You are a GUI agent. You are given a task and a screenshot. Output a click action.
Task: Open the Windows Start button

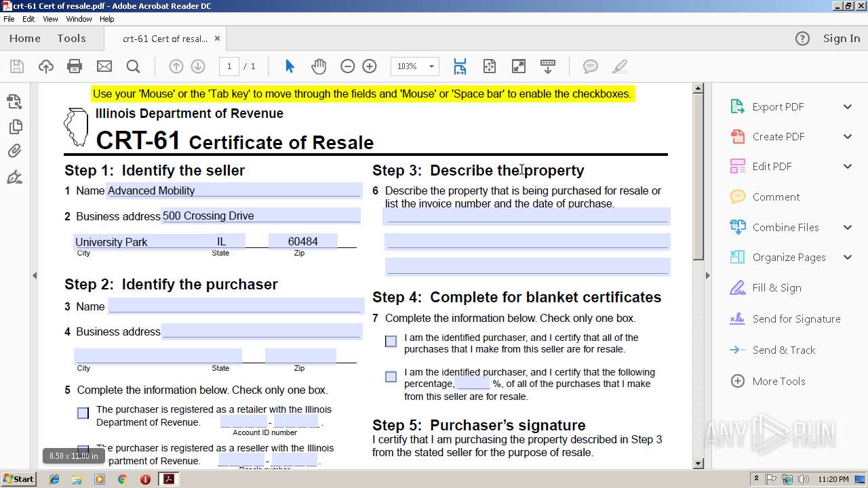18,479
